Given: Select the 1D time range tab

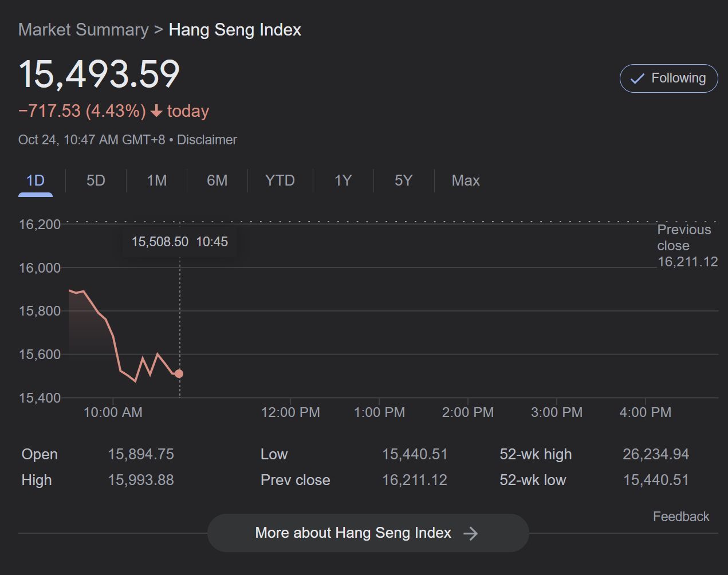Looking at the screenshot, I should pos(36,180).
